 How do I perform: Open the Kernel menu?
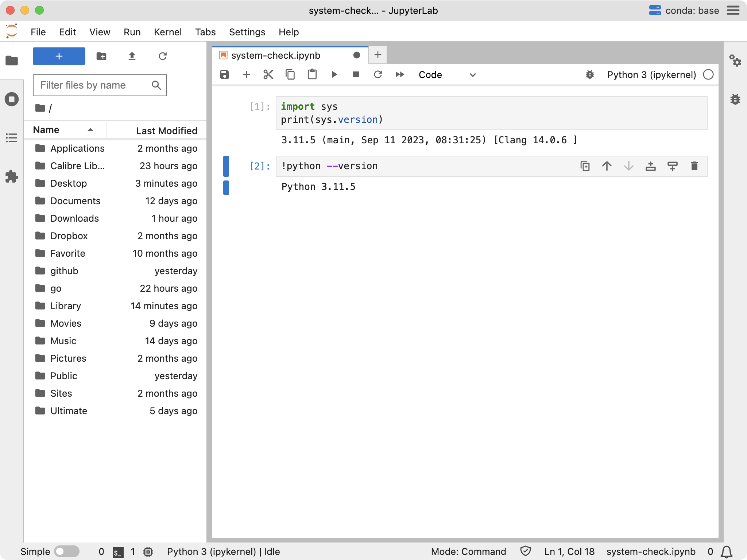pos(167,32)
